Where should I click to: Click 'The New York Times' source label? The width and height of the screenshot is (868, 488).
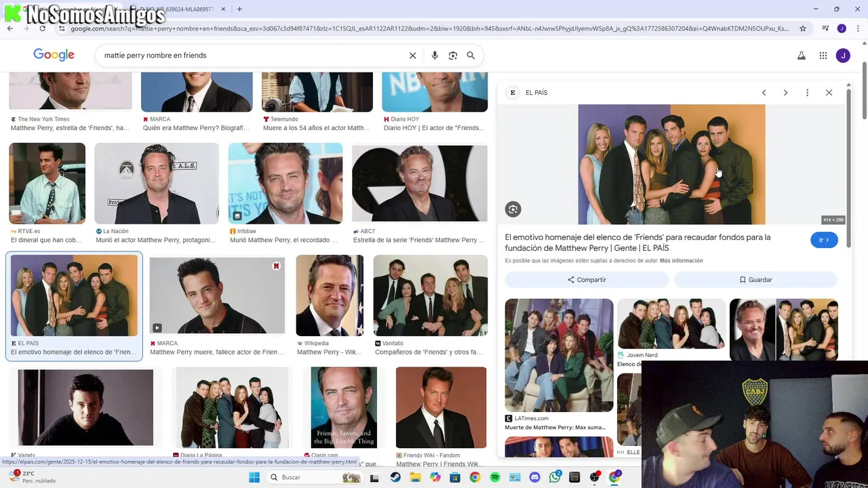43,119
